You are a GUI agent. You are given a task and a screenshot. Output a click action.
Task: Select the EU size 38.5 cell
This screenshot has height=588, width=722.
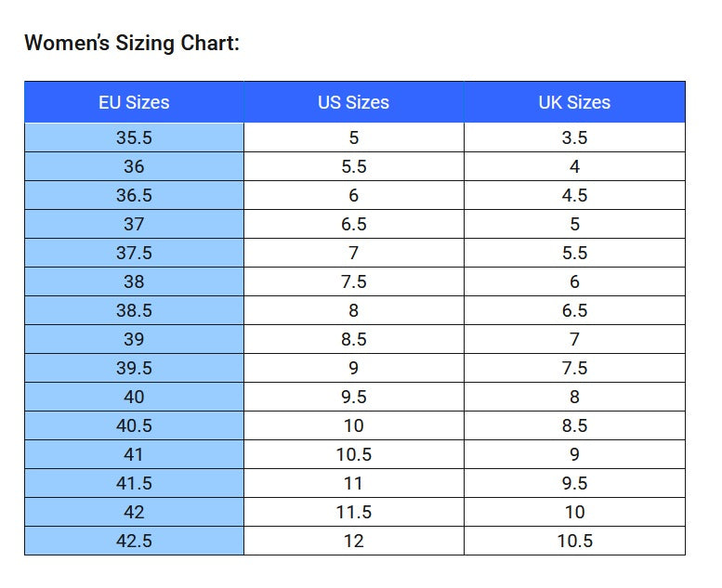(134, 310)
